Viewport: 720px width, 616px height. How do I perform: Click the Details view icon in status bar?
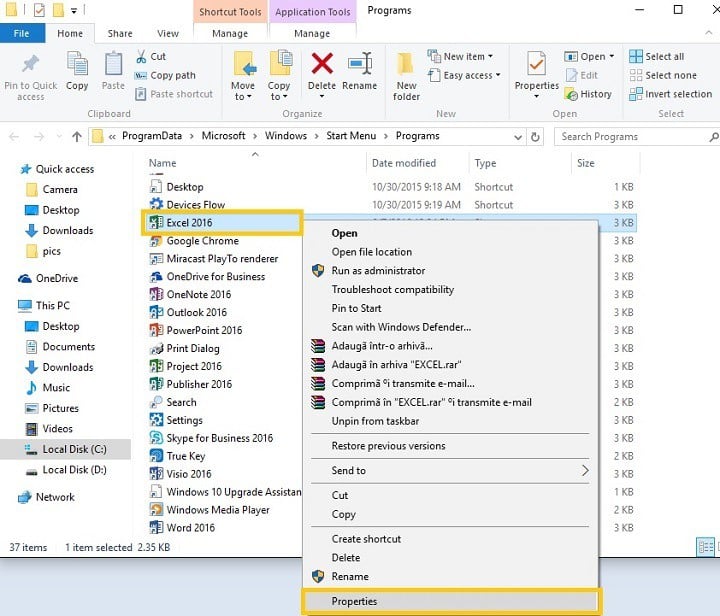(x=705, y=547)
